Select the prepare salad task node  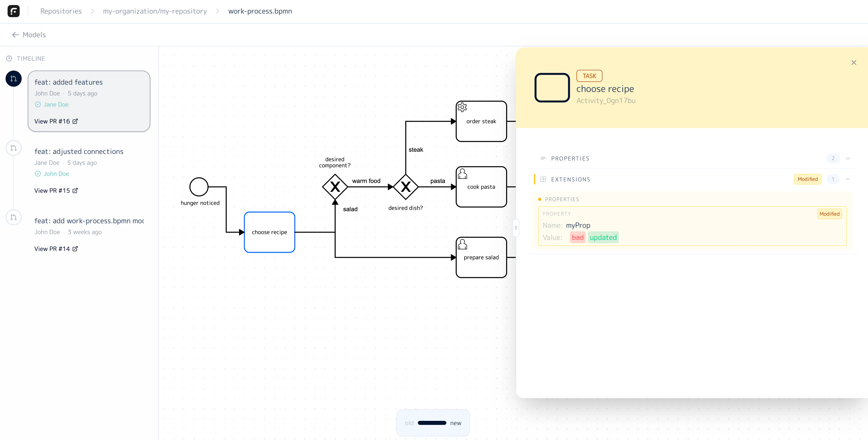pos(481,258)
